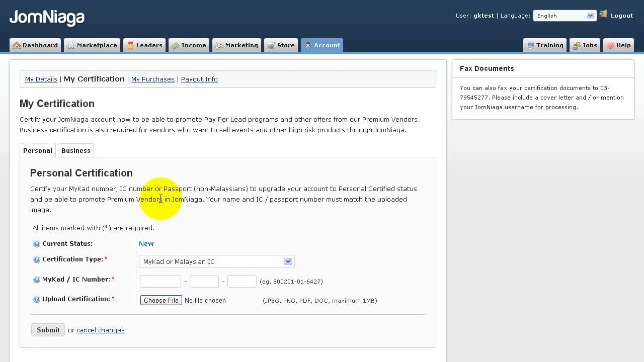This screenshot has height=362, width=644.
Task: Open the Help menu tab
Action: 618,45
